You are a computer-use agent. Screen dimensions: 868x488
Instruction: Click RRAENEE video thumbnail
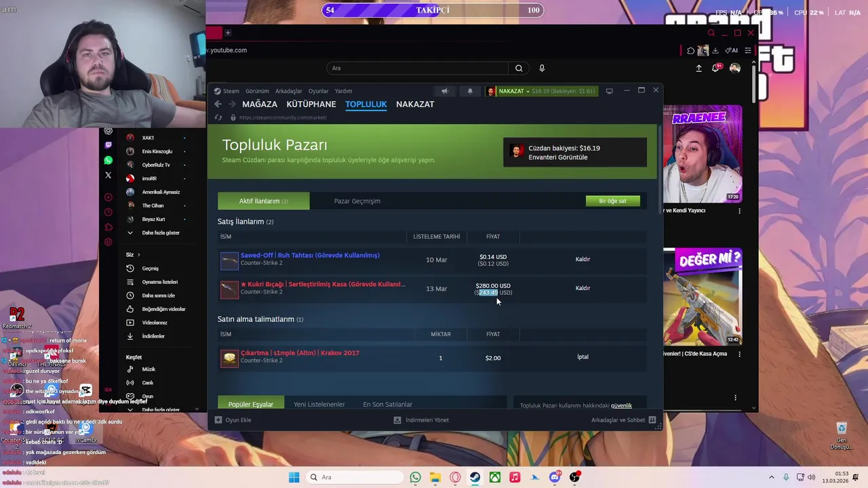point(703,154)
